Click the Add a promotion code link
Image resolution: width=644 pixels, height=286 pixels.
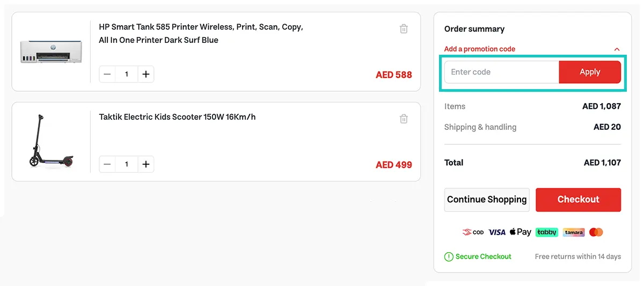tap(480, 49)
